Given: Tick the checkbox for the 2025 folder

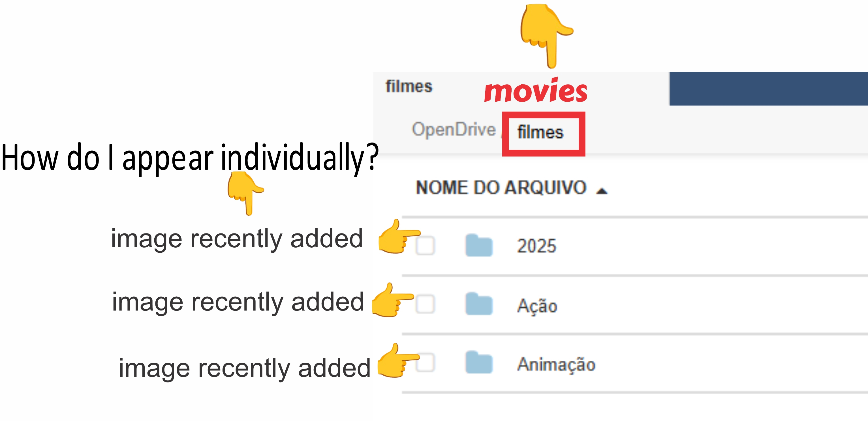Looking at the screenshot, I should point(425,245).
